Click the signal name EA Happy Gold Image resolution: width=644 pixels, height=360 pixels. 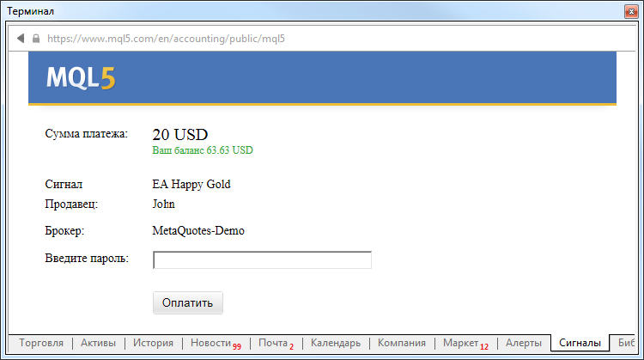coord(191,184)
